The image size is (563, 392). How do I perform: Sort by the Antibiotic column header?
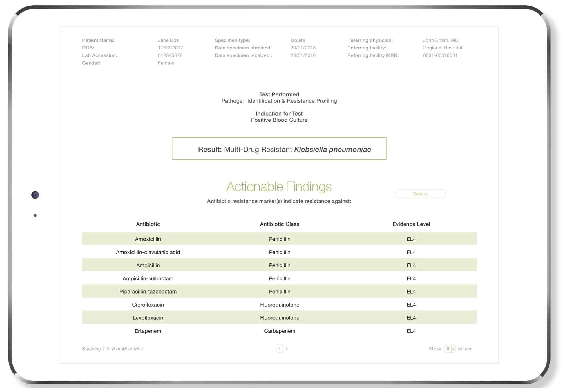(x=148, y=224)
